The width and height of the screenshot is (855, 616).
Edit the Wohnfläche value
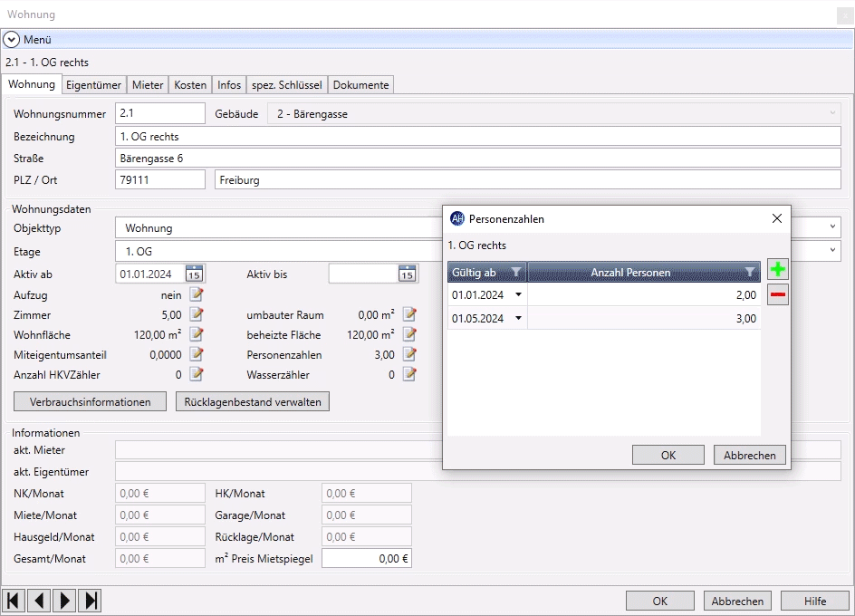click(x=197, y=334)
